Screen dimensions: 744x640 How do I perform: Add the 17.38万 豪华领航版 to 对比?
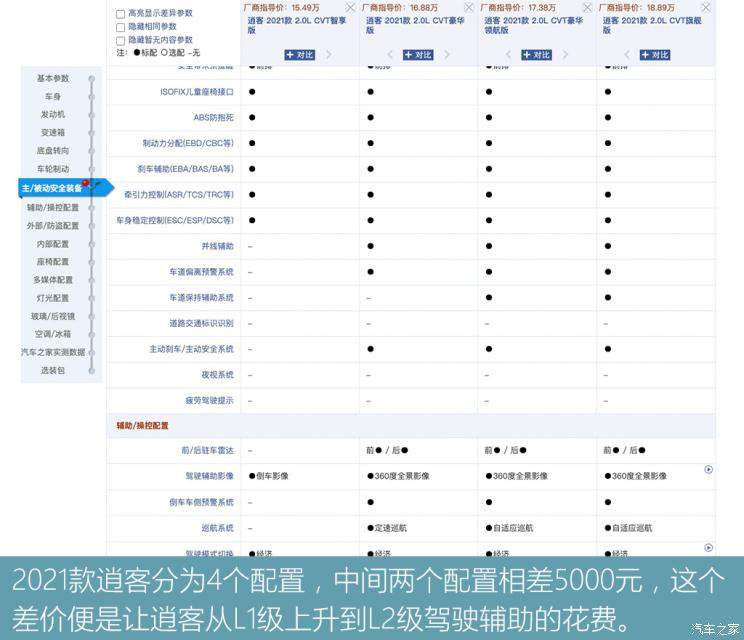click(536, 55)
